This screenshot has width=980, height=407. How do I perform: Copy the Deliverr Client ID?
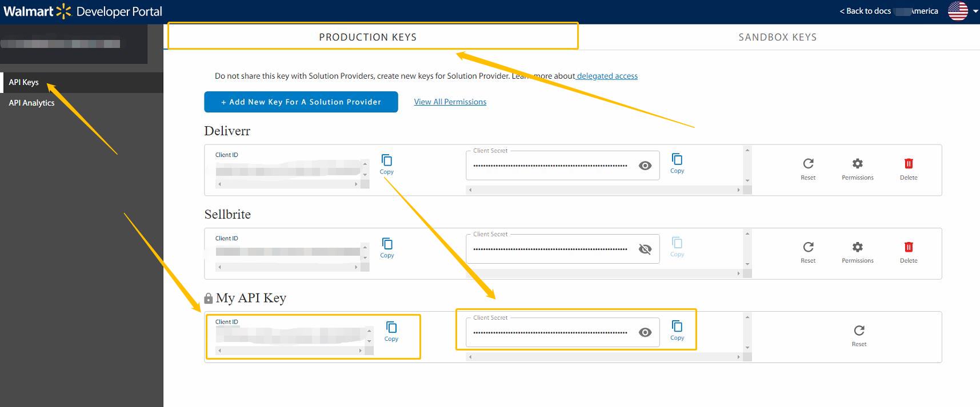click(x=387, y=164)
